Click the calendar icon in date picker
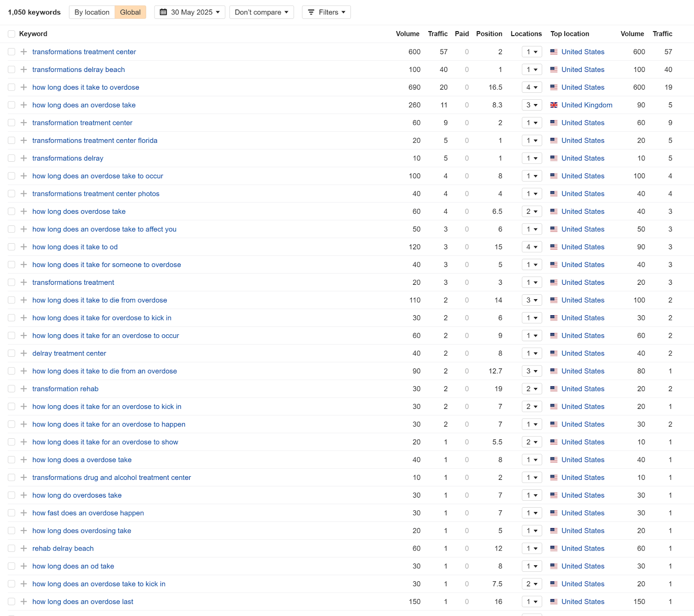The width and height of the screenshot is (694, 616). 164,12
